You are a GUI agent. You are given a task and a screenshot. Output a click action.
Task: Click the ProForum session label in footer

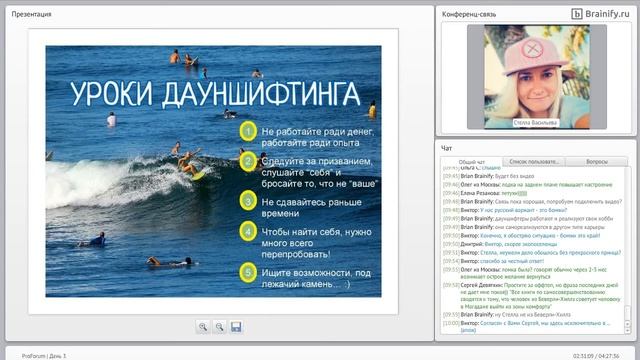click(44, 356)
